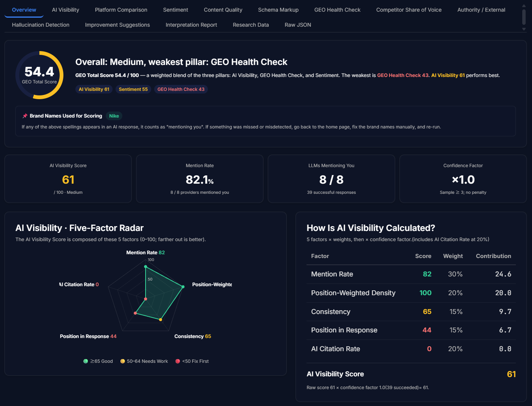Click the <50 Fix First legend dot
Image resolution: width=532 pixels, height=406 pixels.
pos(177,361)
